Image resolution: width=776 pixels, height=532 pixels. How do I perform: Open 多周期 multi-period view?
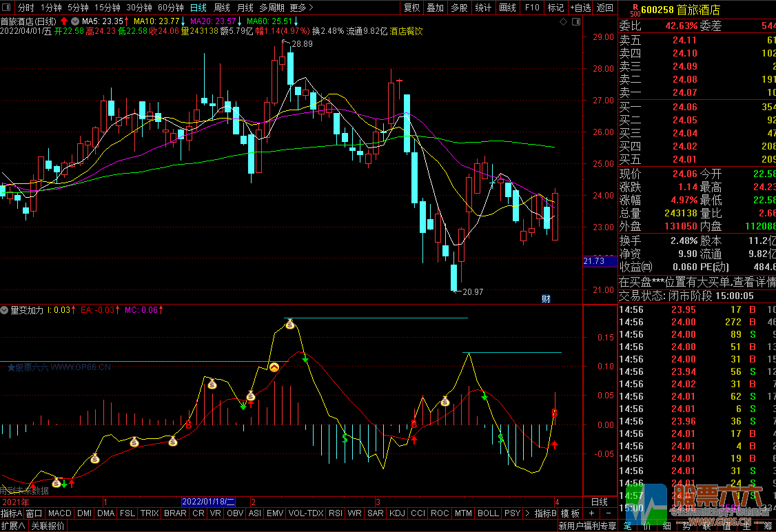click(272, 8)
